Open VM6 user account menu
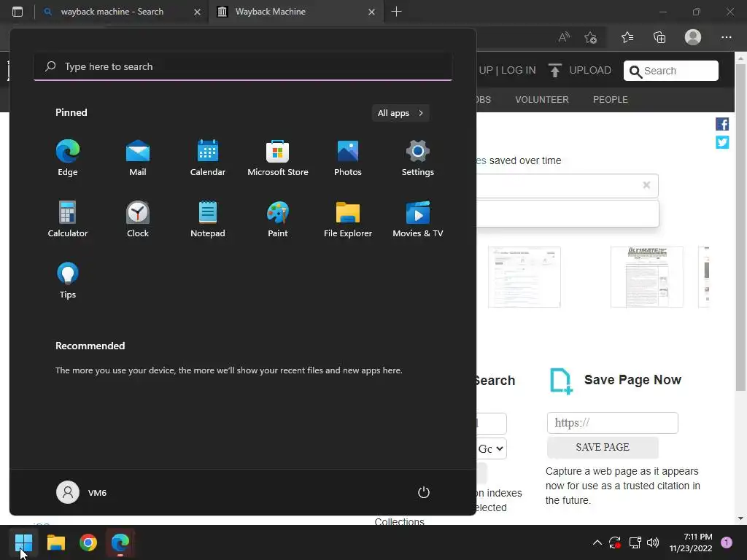 point(82,492)
